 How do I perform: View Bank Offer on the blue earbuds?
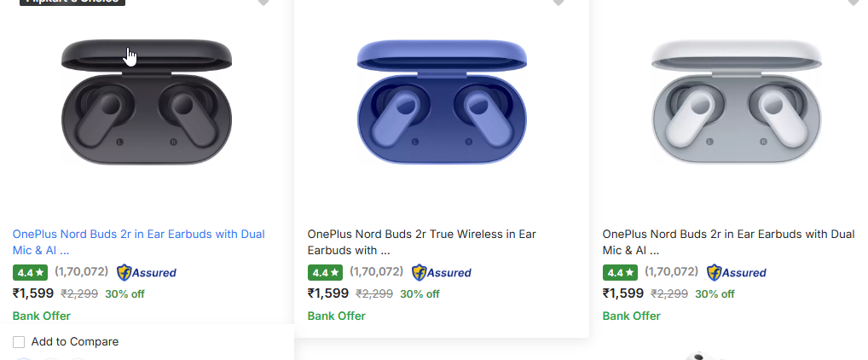pos(337,316)
